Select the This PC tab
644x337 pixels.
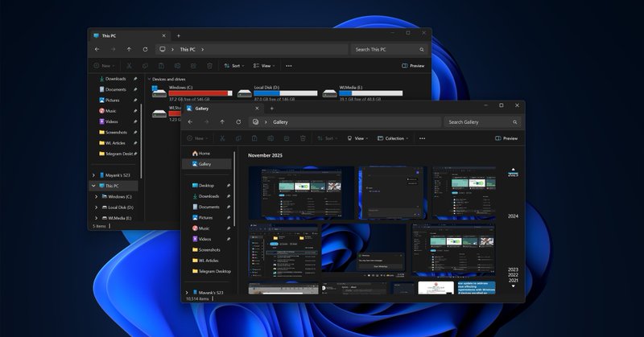[x=129, y=35]
